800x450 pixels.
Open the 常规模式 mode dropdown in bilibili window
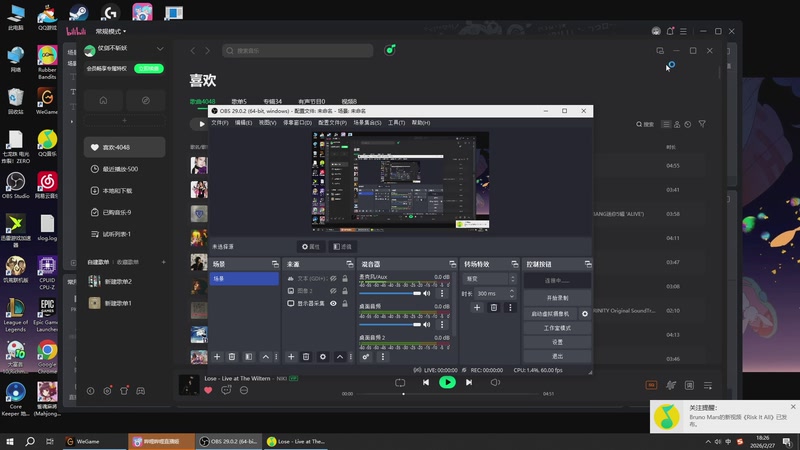[x=111, y=32]
